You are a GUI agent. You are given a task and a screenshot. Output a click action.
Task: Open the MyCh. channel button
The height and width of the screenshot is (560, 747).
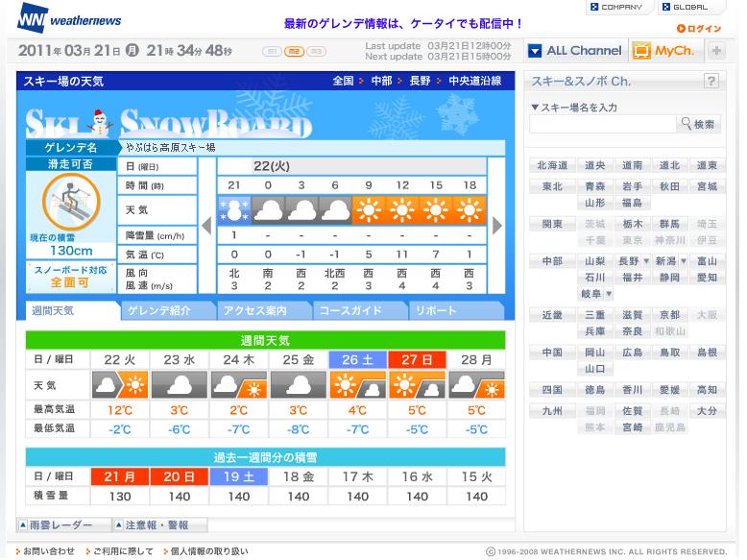[x=665, y=51]
